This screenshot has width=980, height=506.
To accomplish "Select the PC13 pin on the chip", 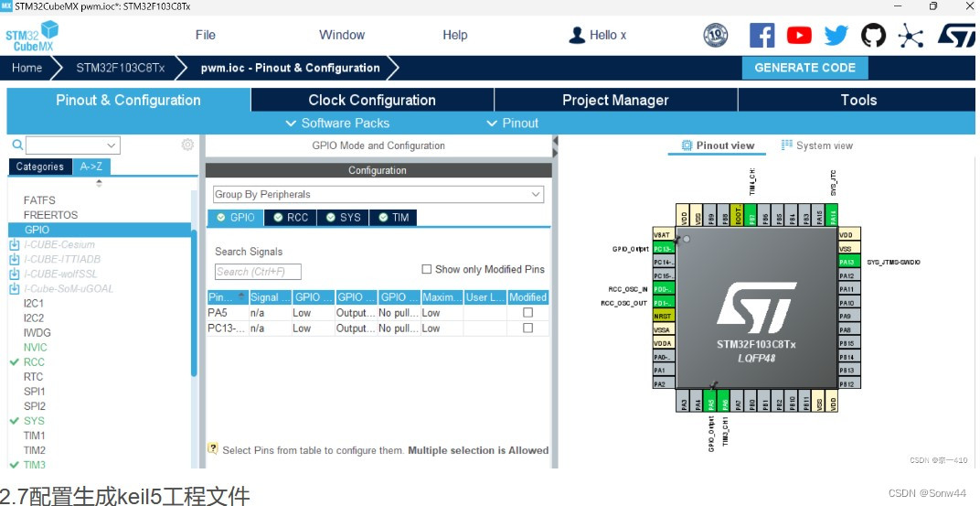I will coord(664,249).
